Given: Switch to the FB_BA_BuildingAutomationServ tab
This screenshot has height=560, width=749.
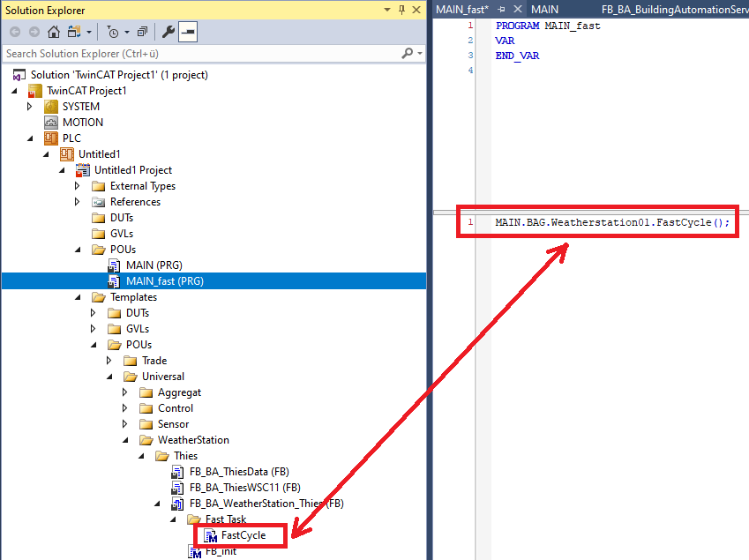Looking at the screenshot, I should click(x=674, y=9).
